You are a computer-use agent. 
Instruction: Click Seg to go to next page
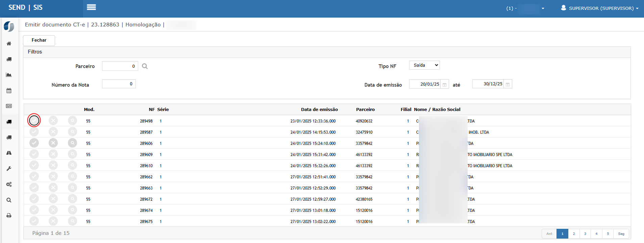(x=621, y=234)
